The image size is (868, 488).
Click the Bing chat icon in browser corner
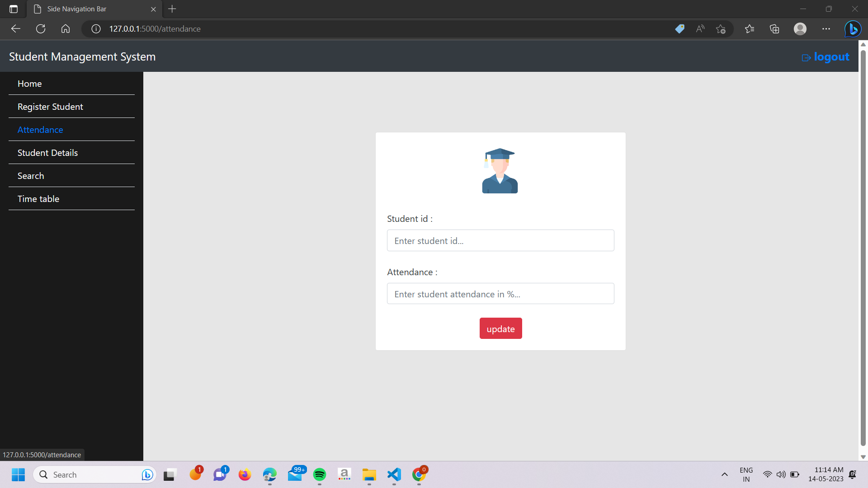click(x=853, y=28)
